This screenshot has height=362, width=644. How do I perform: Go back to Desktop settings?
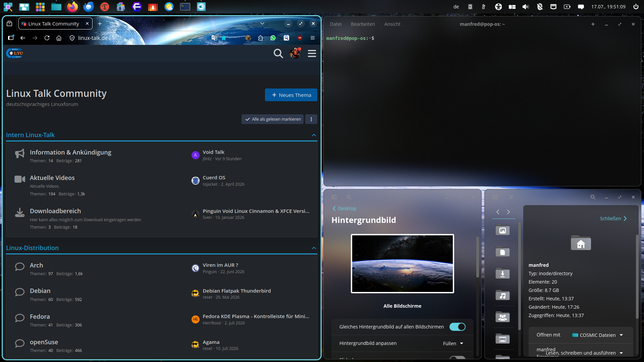click(x=344, y=208)
